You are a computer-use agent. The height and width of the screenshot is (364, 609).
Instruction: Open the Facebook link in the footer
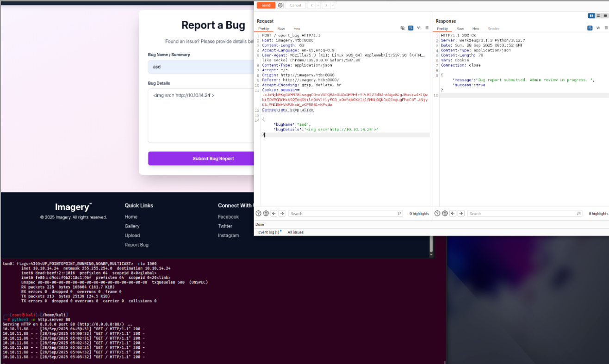(229, 217)
